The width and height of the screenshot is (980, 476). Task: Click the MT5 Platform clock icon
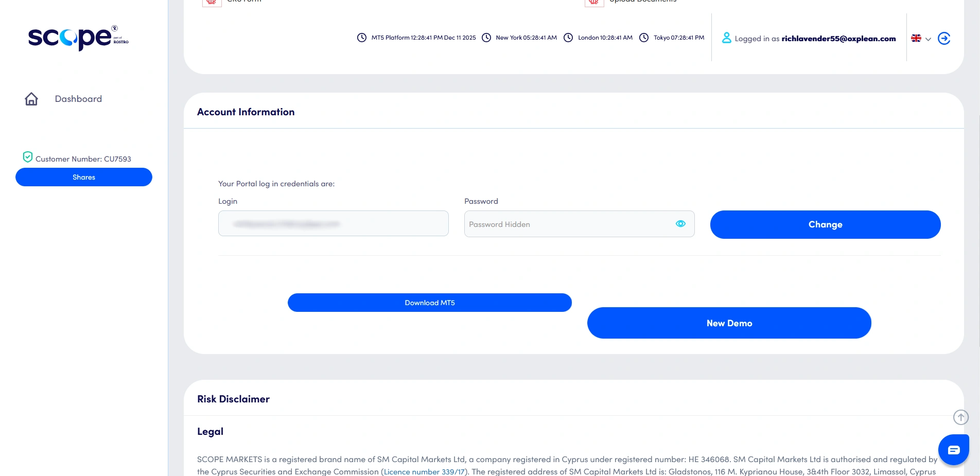pos(361,38)
